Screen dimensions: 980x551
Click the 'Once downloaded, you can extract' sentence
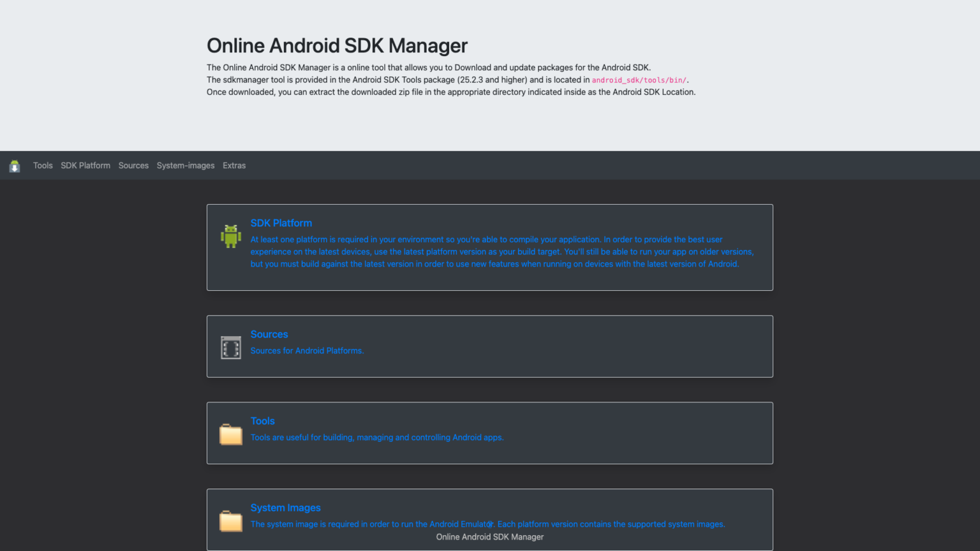click(x=451, y=92)
